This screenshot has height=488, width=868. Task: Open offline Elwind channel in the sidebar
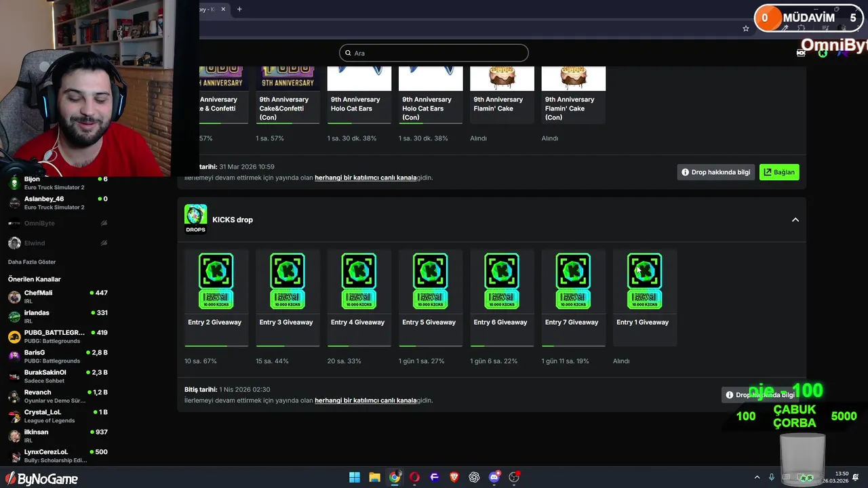pyautogui.click(x=58, y=243)
